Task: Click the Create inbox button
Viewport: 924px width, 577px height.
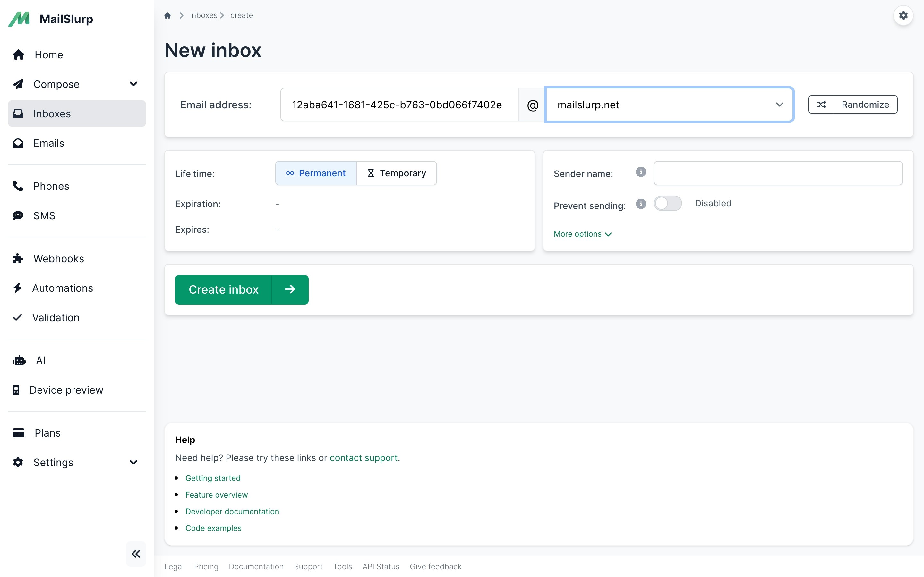Action: point(223,290)
